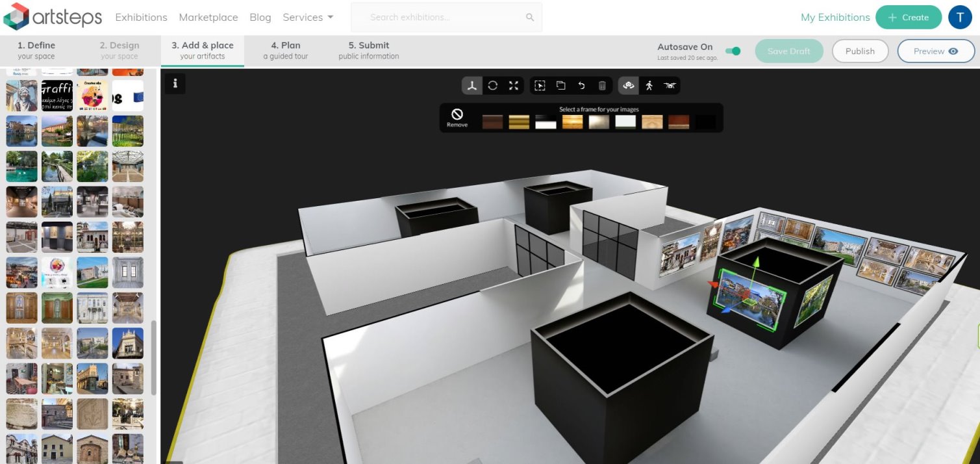Open the My Exhibitions link
Viewport: 980px width, 464px height.
835,18
